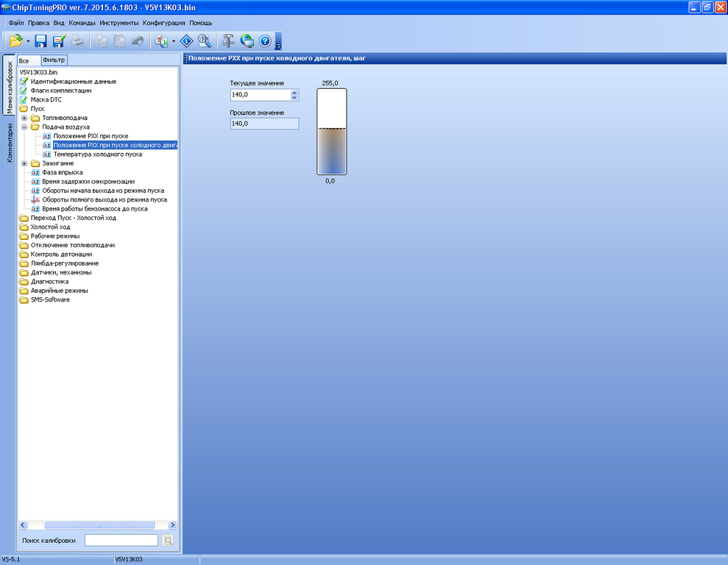This screenshot has height=565, width=728.
Task: Open the Аварийные режимы folder
Action: coord(59,291)
